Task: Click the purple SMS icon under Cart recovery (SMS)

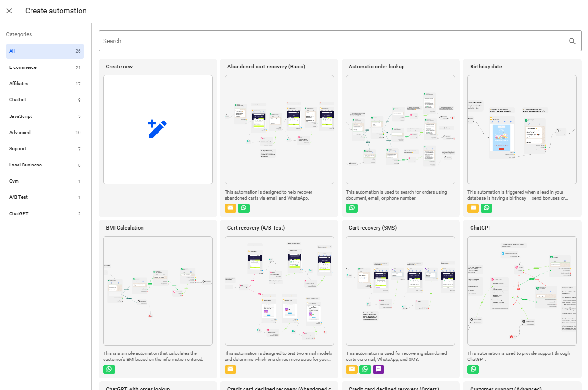Action: (x=378, y=369)
